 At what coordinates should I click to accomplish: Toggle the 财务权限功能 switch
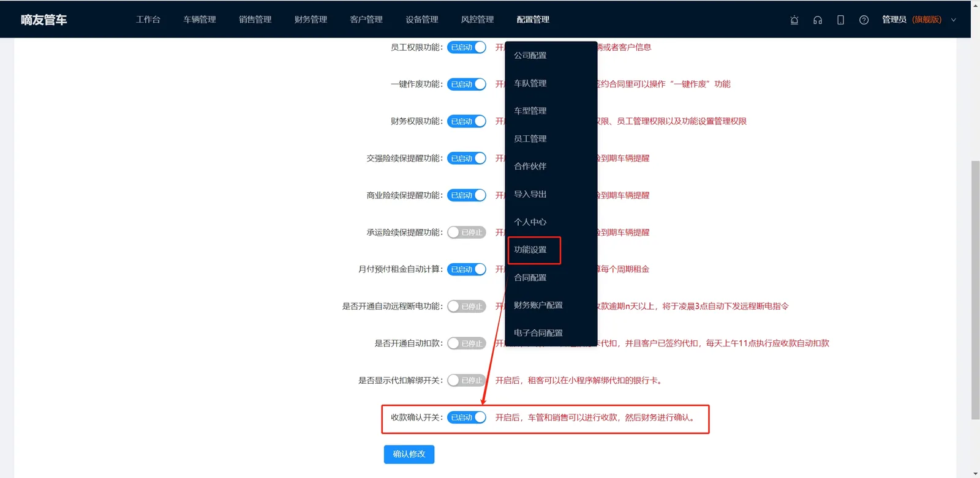[467, 121]
